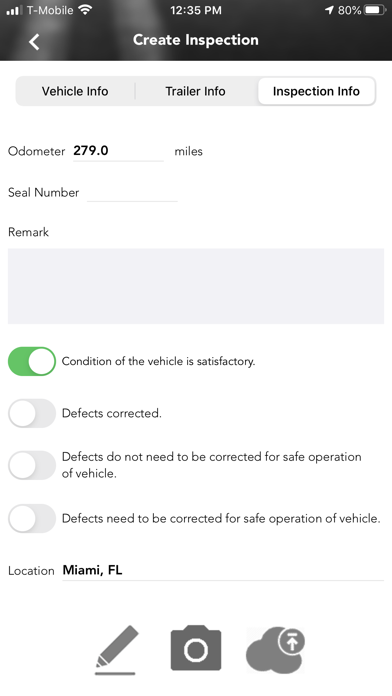Tap the Seal Number input field
This screenshot has width=392, height=696.
click(x=132, y=193)
